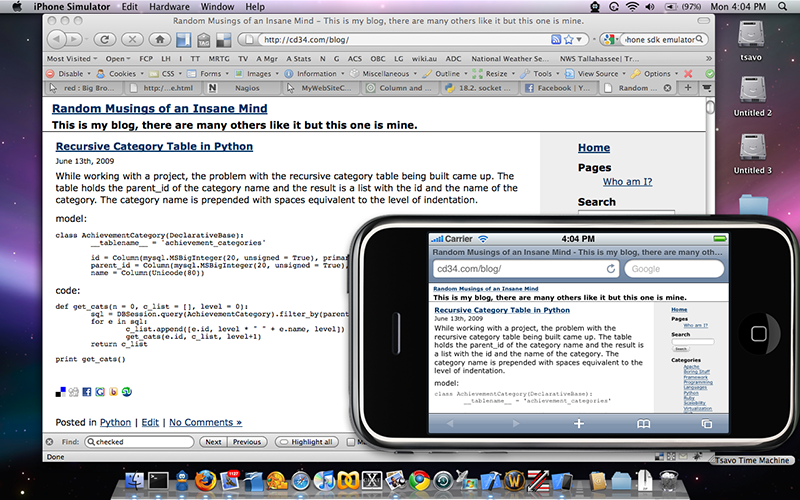Screen dimensions: 800x500
Task: Bookmark page with star icon in URL bar
Action: point(568,39)
